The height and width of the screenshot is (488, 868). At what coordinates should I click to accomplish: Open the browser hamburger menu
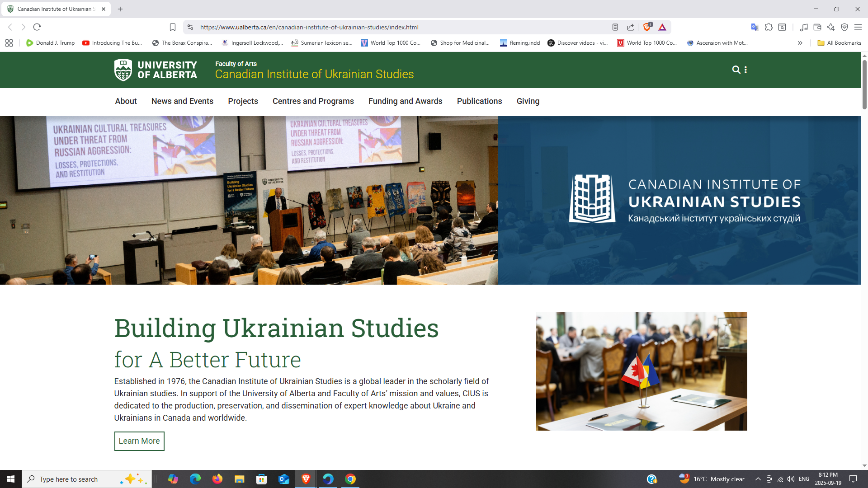[x=858, y=27]
